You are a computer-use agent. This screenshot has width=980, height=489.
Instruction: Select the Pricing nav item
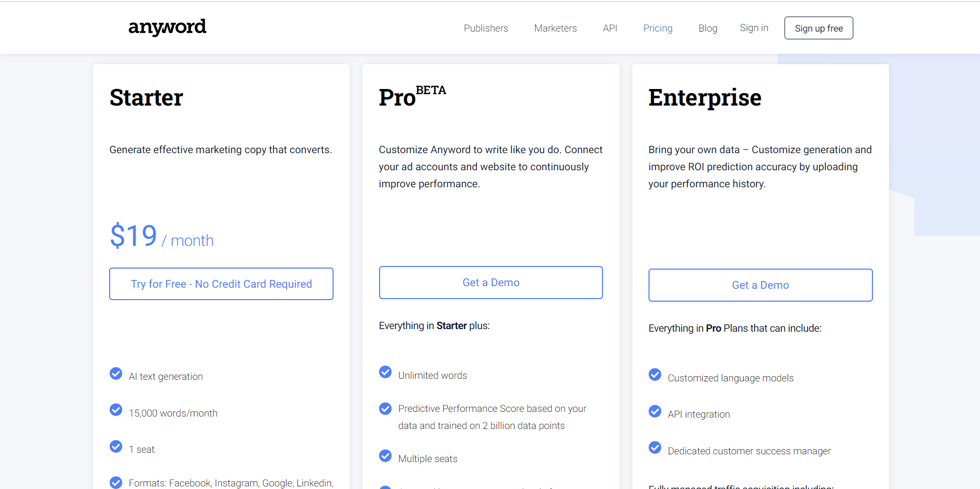pyautogui.click(x=658, y=28)
